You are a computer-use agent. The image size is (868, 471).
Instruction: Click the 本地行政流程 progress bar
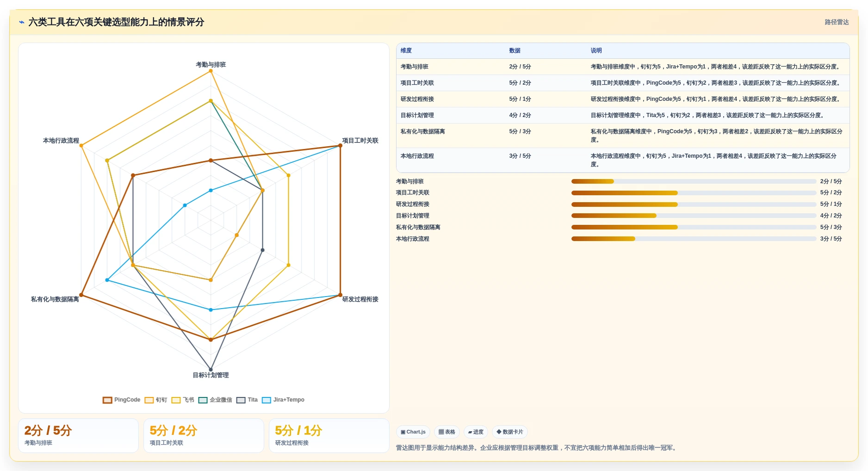[694, 239]
